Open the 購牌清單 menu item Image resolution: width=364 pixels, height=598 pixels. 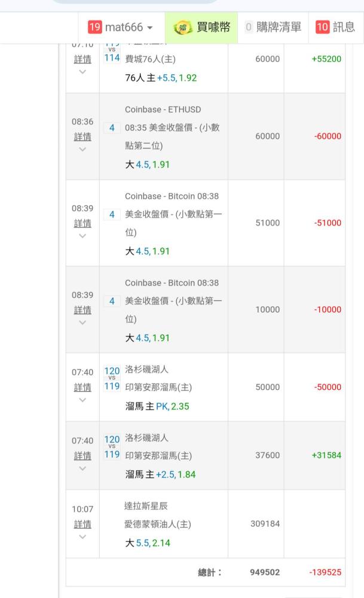tap(279, 27)
